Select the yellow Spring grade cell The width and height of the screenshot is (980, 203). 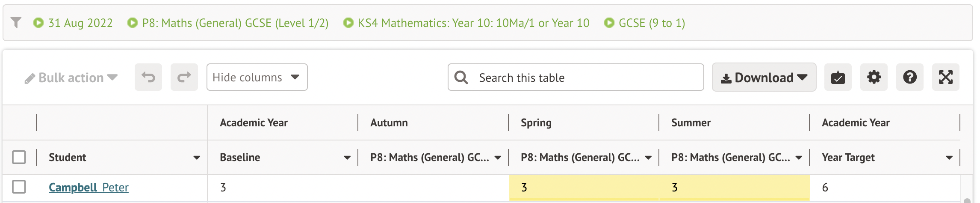point(583,187)
